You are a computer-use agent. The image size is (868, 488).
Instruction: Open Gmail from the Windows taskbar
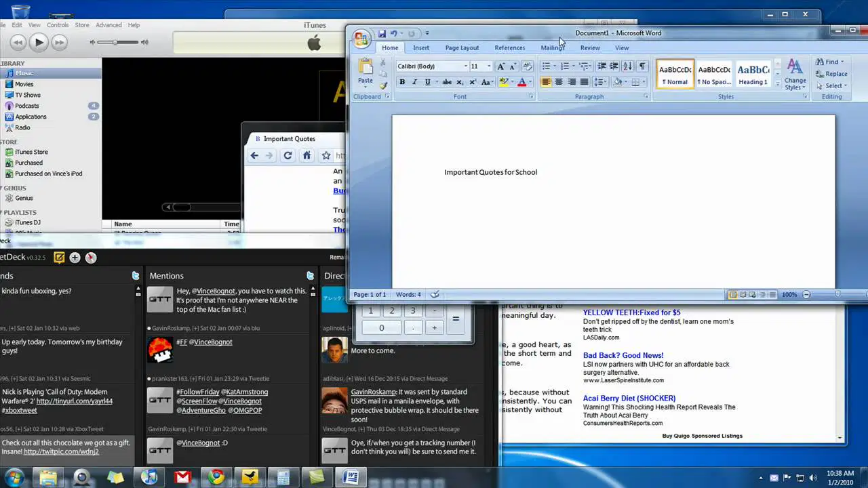(x=182, y=477)
